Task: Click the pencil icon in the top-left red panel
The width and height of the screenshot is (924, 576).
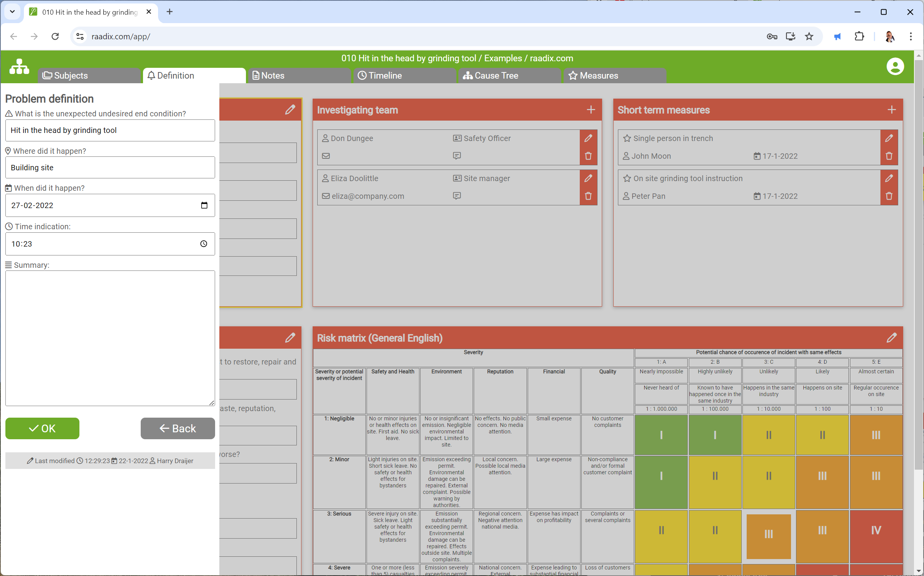Action: click(290, 110)
